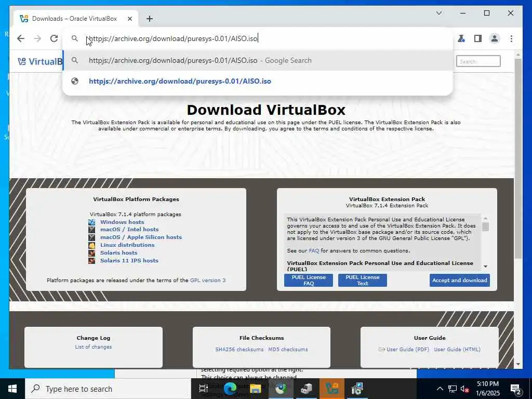Open the List of changes link
This screenshot has height=399, width=532.
point(94,347)
